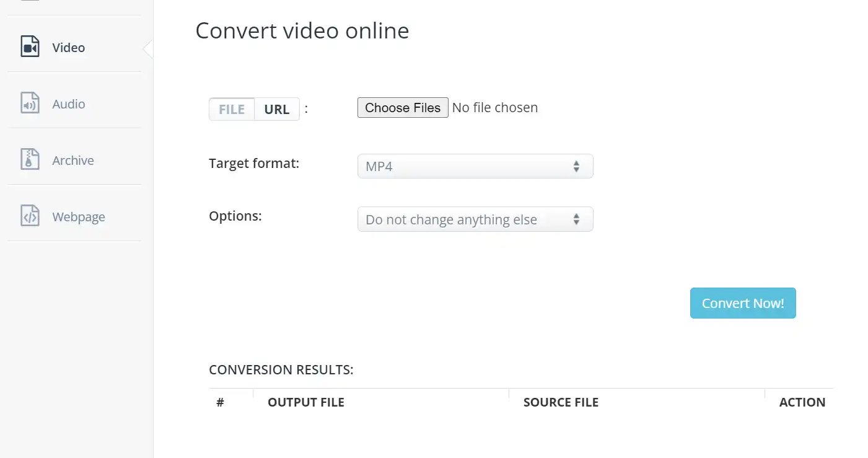
Task: Click the Audio speaker file icon
Action: [x=30, y=103]
